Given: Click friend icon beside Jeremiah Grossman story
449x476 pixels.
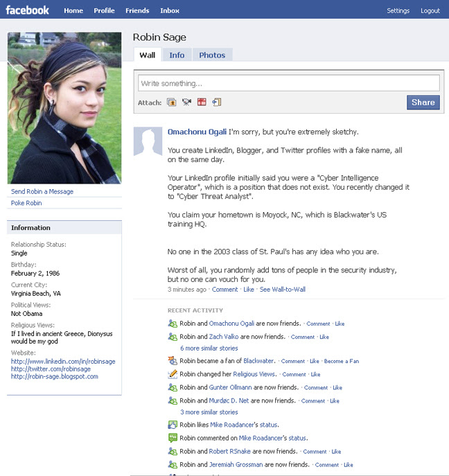Looking at the screenshot, I should click(173, 464).
